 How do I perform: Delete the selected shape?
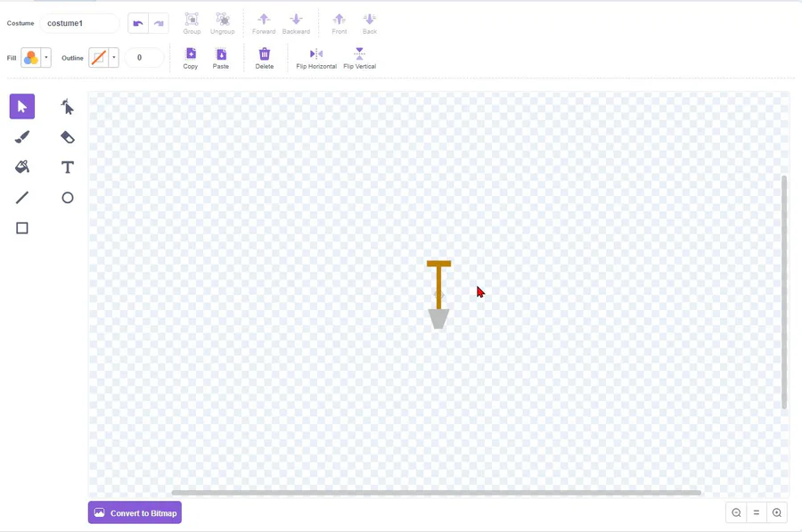tap(265, 58)
